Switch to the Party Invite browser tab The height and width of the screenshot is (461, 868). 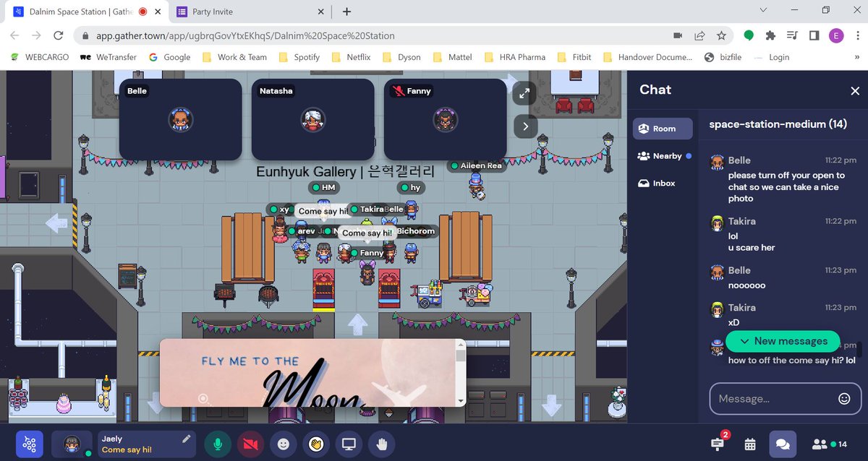pos(250,12)
